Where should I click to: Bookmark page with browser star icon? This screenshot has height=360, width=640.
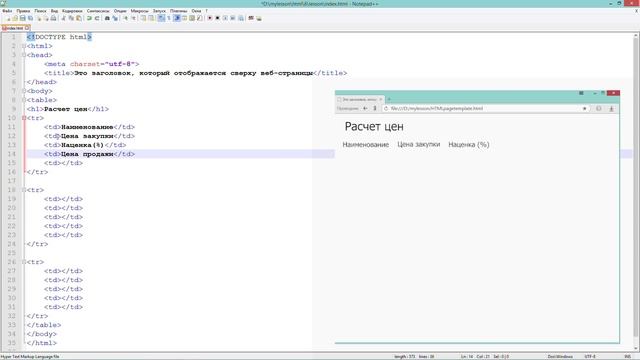(584, 109)
